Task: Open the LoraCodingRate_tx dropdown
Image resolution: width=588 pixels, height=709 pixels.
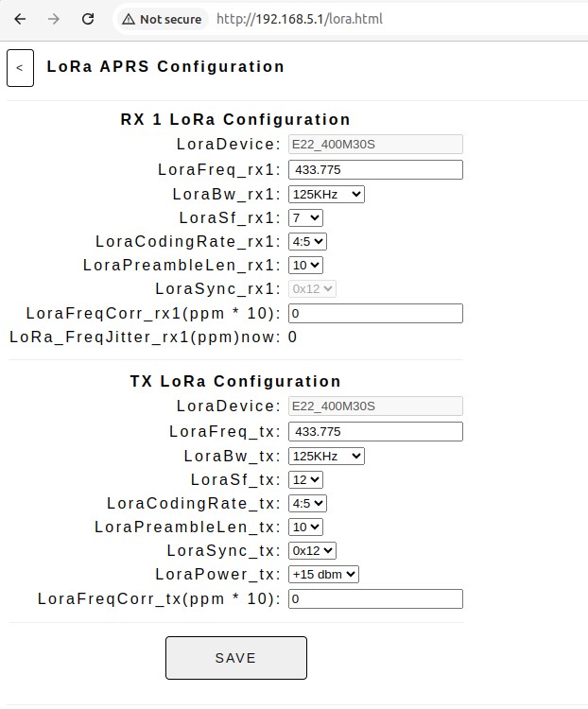Action: [x=307, y=503]
